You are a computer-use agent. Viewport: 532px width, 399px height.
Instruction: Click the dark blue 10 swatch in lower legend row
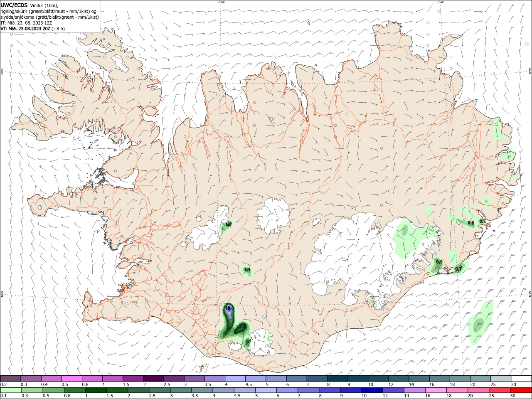[x=371, y=390]
